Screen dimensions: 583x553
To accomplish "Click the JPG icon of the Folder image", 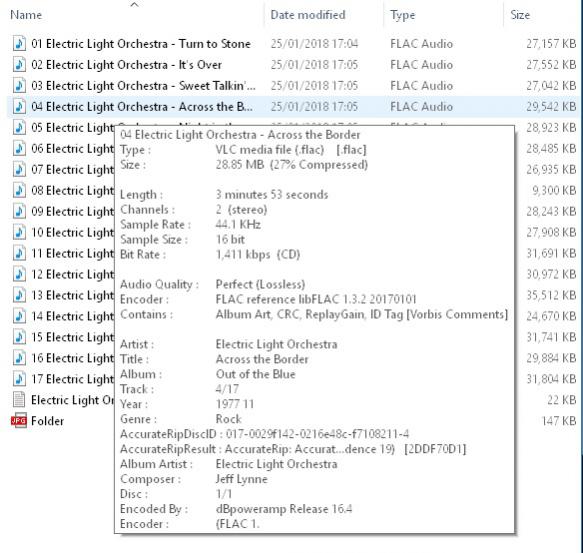I will click(x=19, y=421).
